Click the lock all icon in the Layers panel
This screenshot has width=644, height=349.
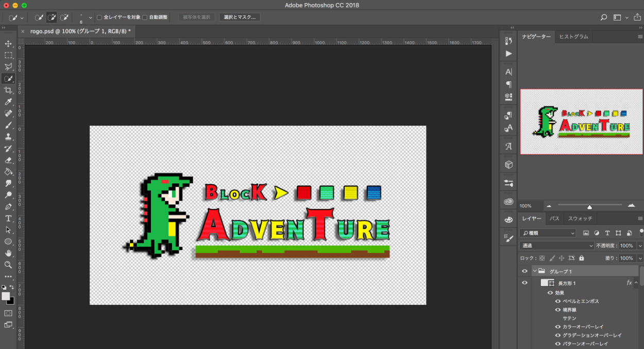click(582, 258)
